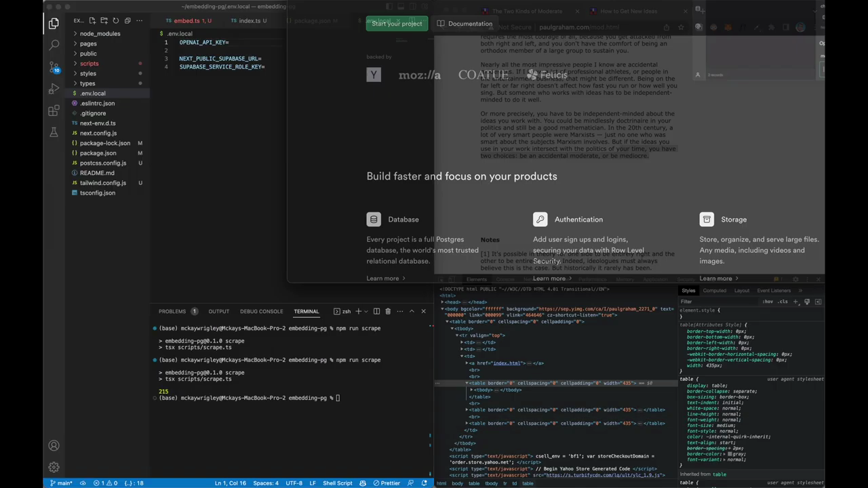Refresh the Explorer file tree
This screenshot has height=488, width=868.
point(115,20)
